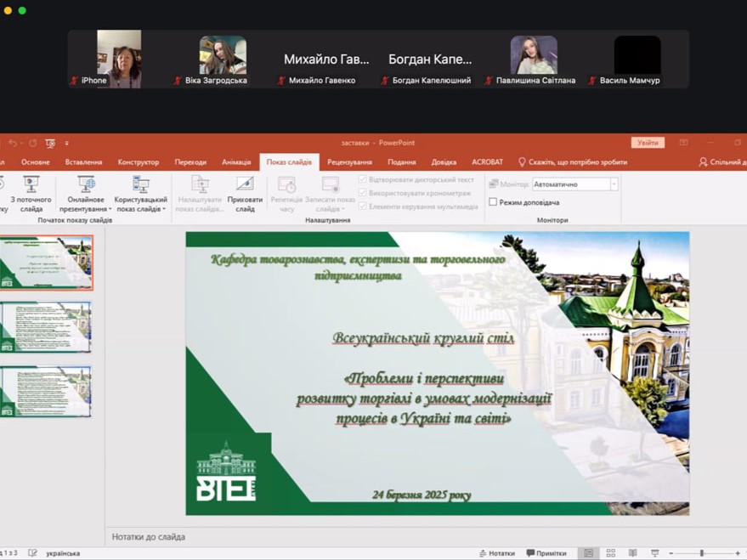The image size is (747, 560).
Task: Select Normal view icon in status bar
Action: click(588, 553)
